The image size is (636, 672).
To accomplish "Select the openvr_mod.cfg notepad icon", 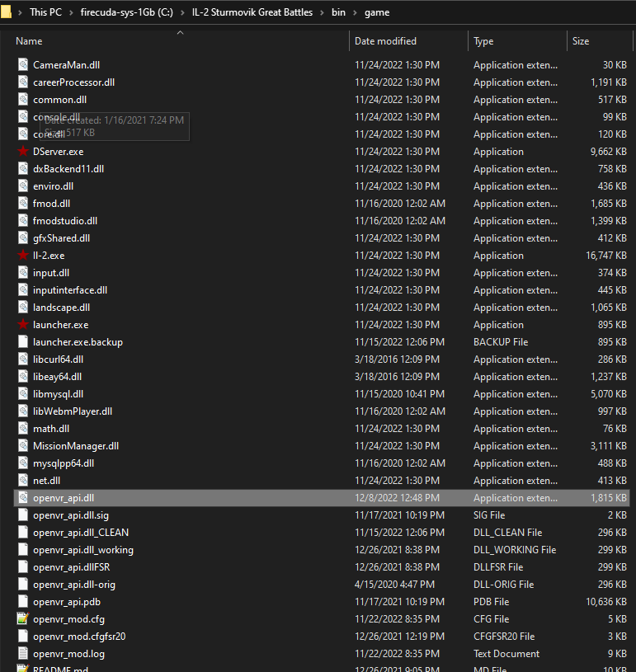I will (23, 618).
